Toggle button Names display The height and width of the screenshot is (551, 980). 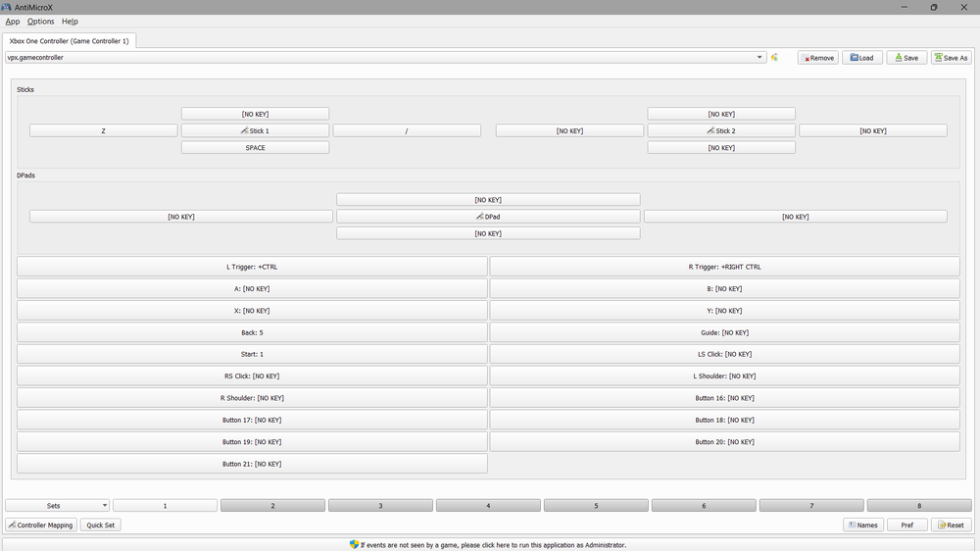click(863, 525)
